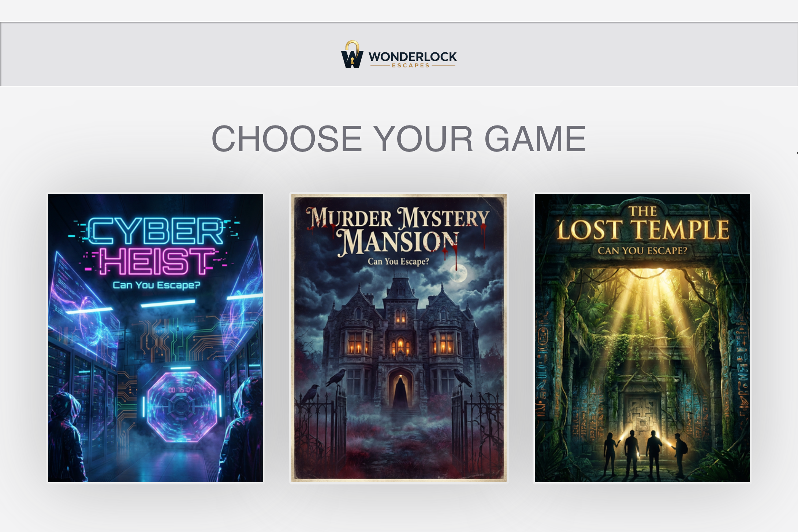Click 'Can You Escape?' under Mansion title
798x532 pixels.
tap(398, 261)
